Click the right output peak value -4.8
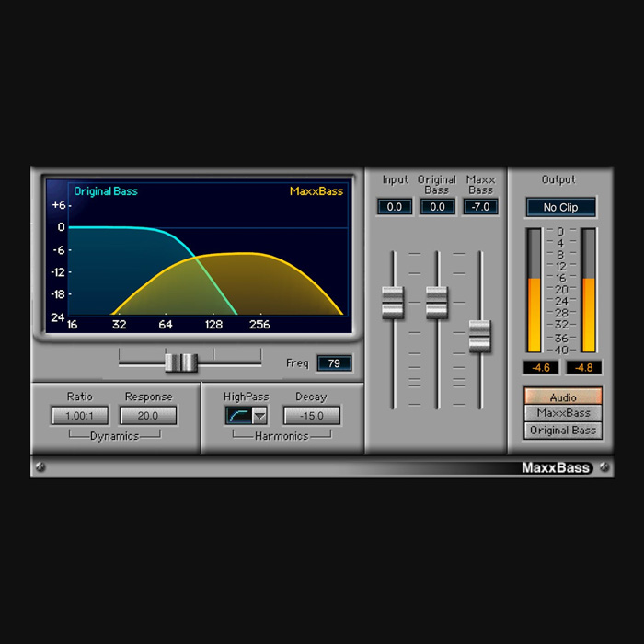The image size is (644, 644). click(583, 368)
